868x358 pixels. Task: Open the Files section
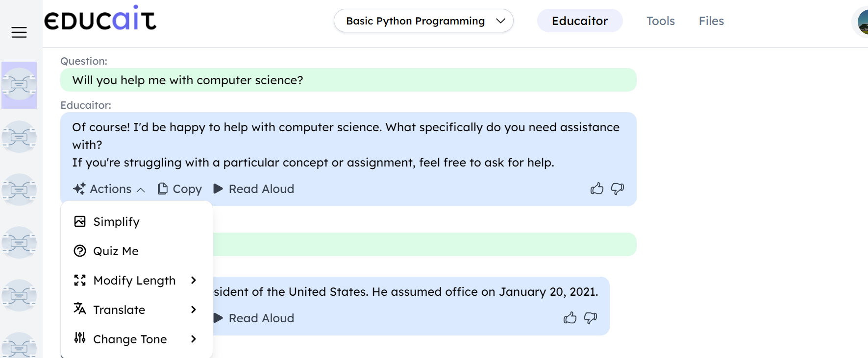711,21
